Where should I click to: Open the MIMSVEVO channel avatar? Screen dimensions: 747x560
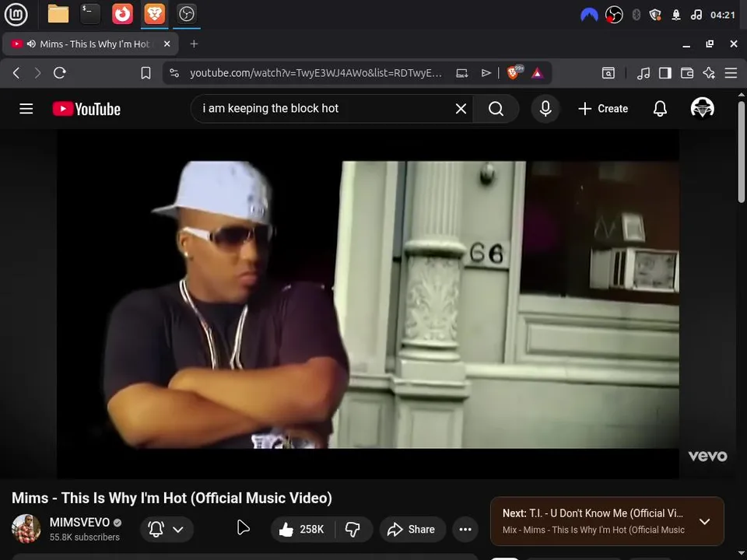click(26, 529)
